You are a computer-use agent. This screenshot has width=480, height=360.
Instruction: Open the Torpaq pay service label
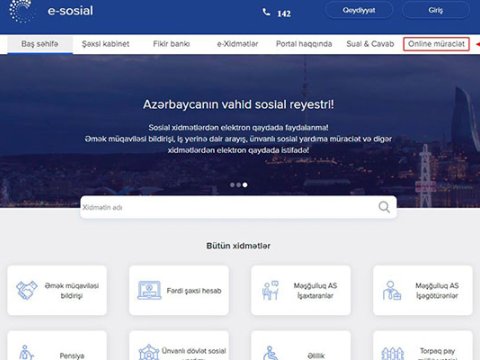point(437,353)
